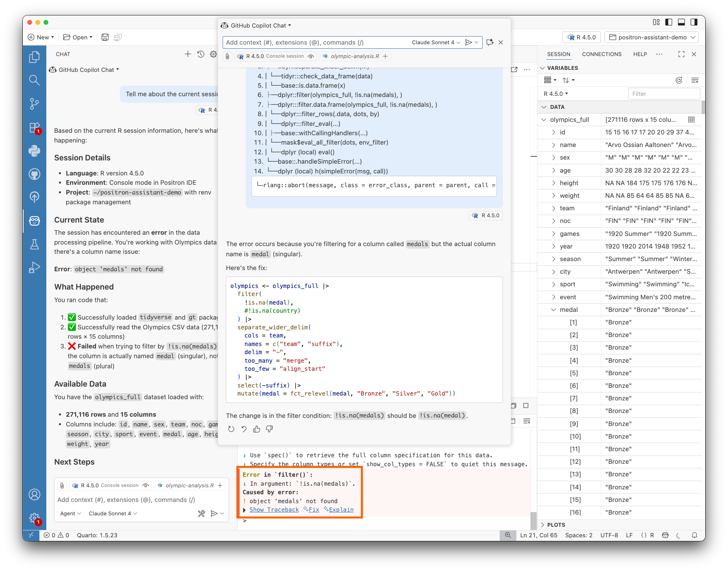Click the variables Filter input field
Viewport: 728px width, 571px height.
tap(663, 94)
